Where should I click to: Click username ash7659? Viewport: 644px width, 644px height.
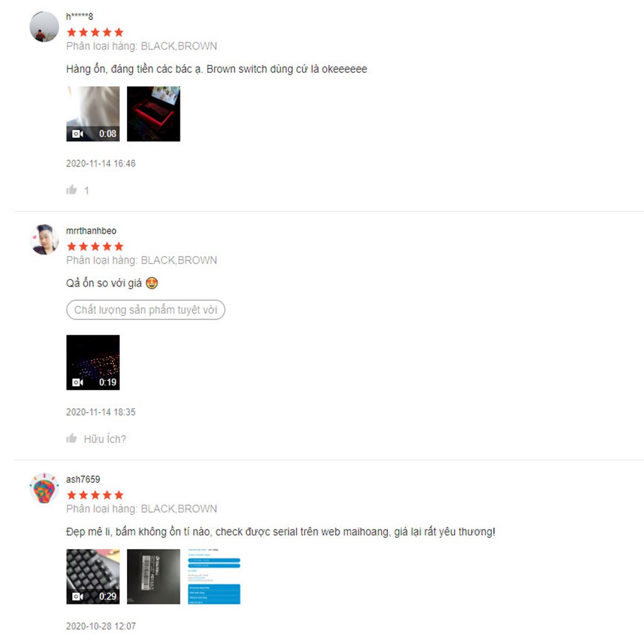click(83, 479)
